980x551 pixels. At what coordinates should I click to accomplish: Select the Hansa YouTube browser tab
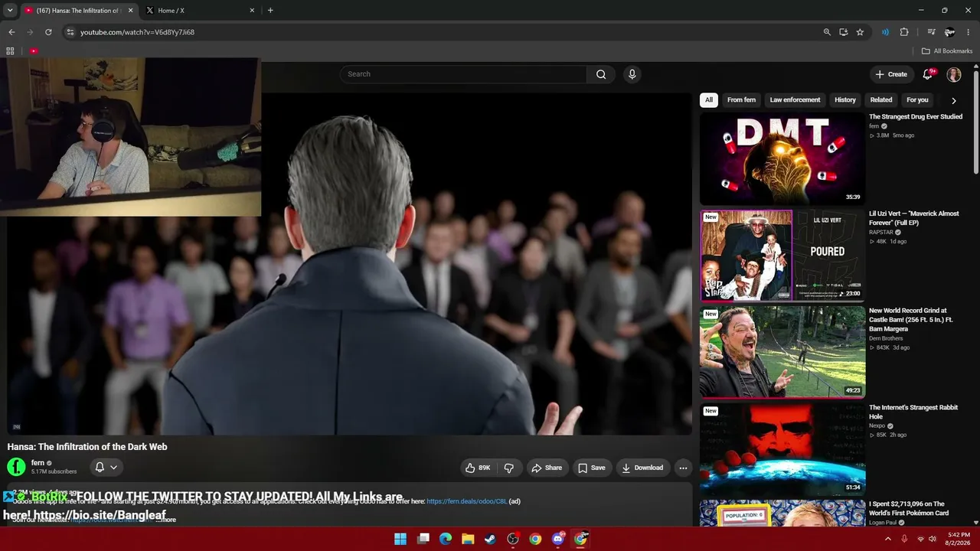coord(79,11)
